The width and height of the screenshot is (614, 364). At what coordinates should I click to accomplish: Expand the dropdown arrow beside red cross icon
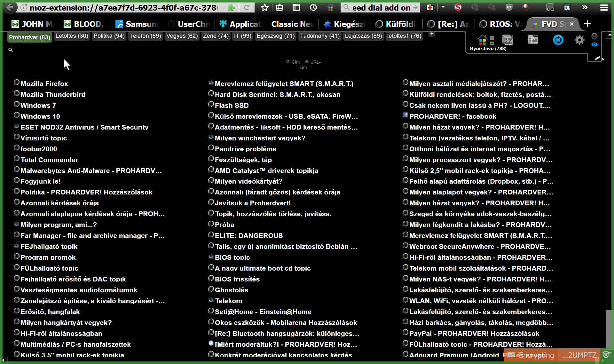coord(443,7)
